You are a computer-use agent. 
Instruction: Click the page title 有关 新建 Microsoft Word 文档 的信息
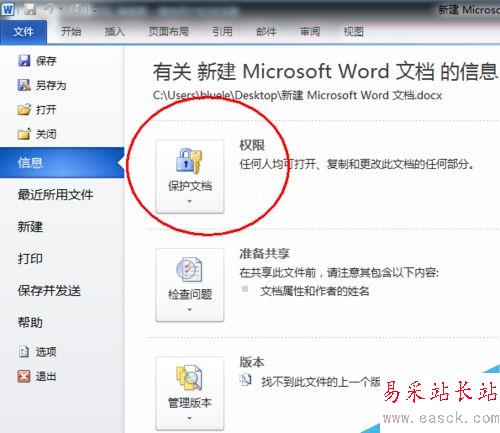click(325, 72)
